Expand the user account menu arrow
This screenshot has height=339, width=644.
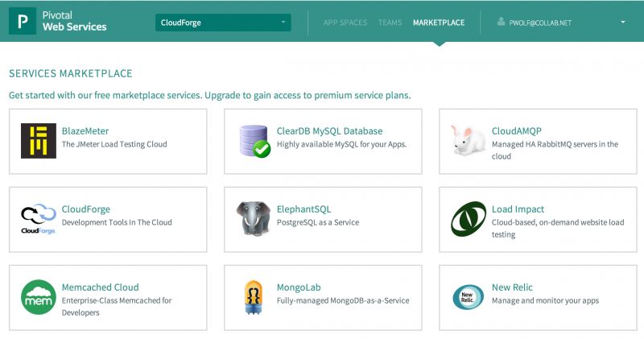(x=622, y=23)
